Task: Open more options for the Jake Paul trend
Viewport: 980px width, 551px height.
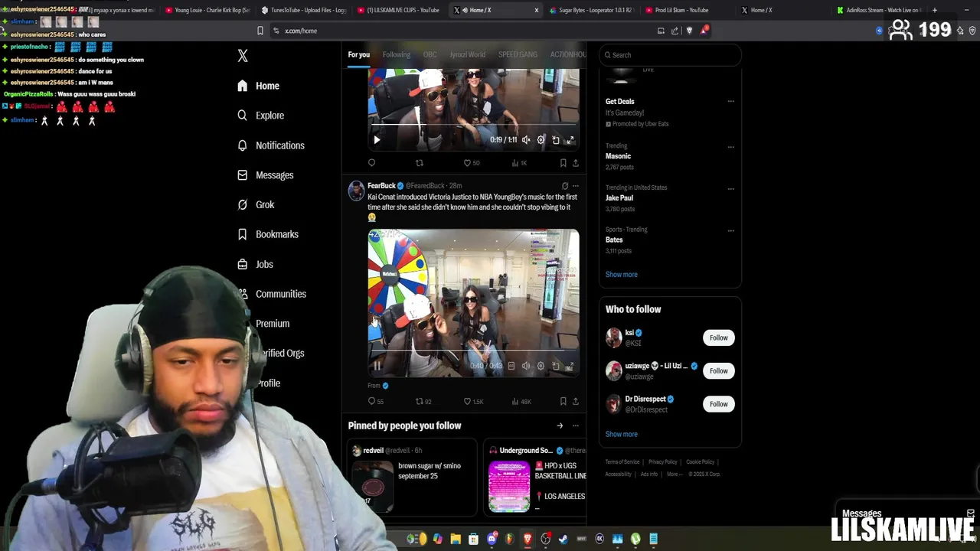Action: coord(730,188)
